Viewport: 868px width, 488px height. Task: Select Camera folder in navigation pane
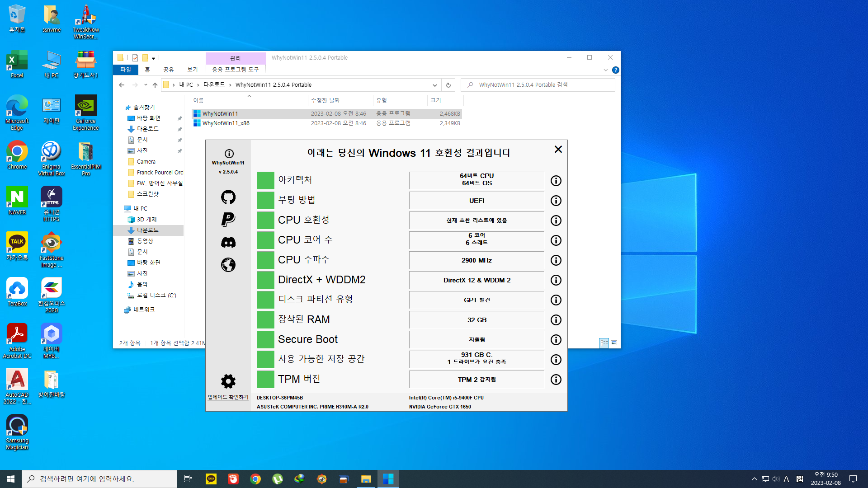pyautogui.click(x=146, y=162)
